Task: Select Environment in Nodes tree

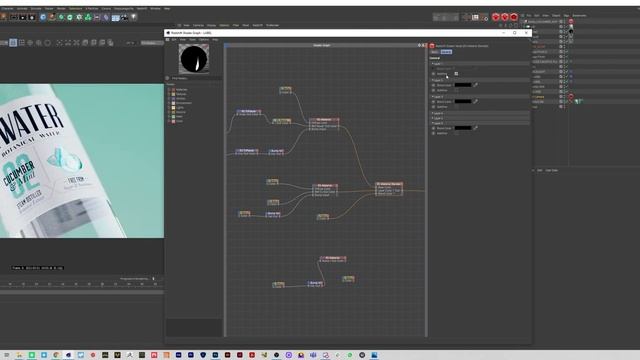Action: pyautogui.click(x=183, y=103)
